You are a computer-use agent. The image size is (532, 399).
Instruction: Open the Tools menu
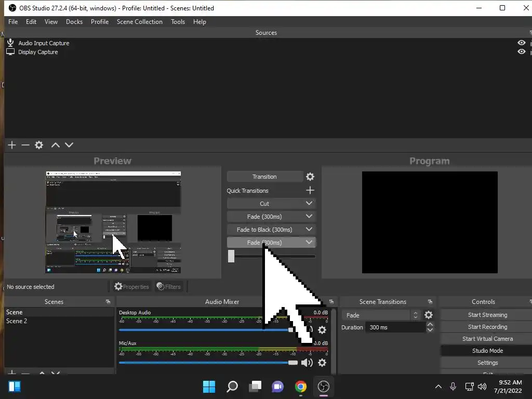point(178,22)
